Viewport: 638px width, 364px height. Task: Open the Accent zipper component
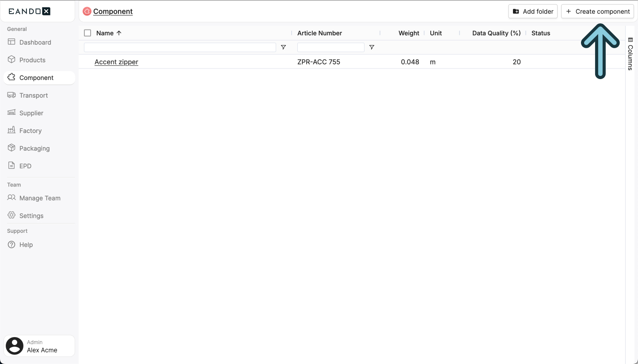116,62
